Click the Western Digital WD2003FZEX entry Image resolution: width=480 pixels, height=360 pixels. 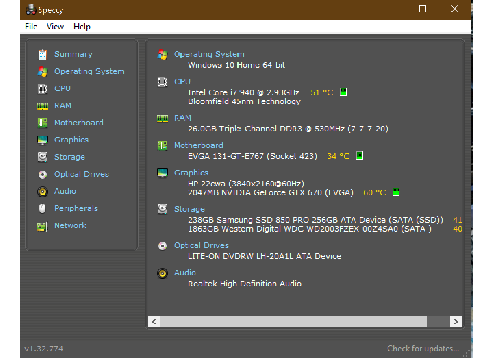click(310, 229)
